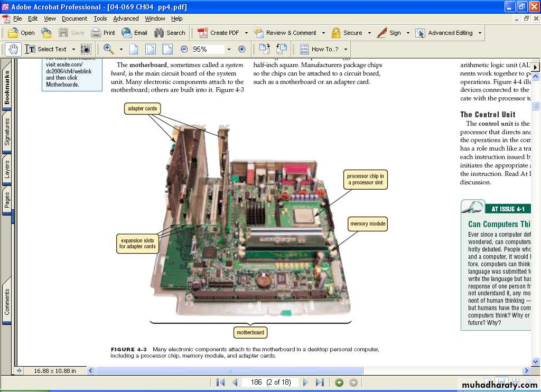541x392 pixels.
Task: Click the green previous view button
Action: [x=339, y=382]
